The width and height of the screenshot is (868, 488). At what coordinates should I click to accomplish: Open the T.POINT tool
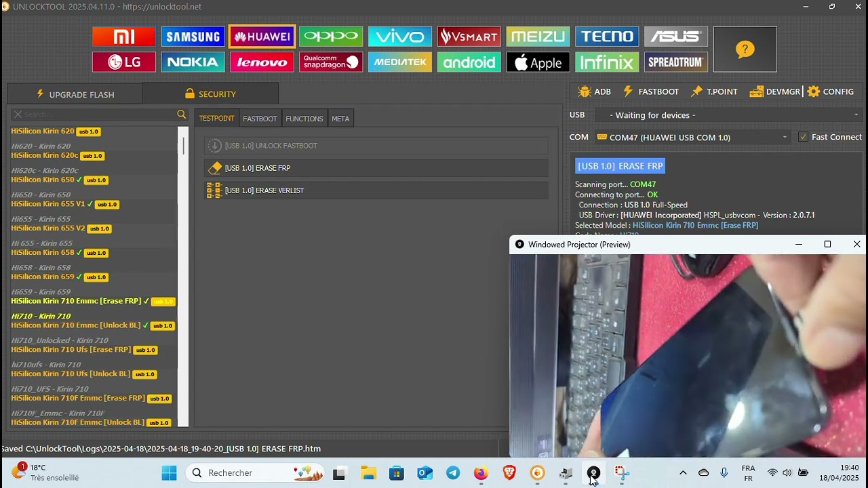714,91
